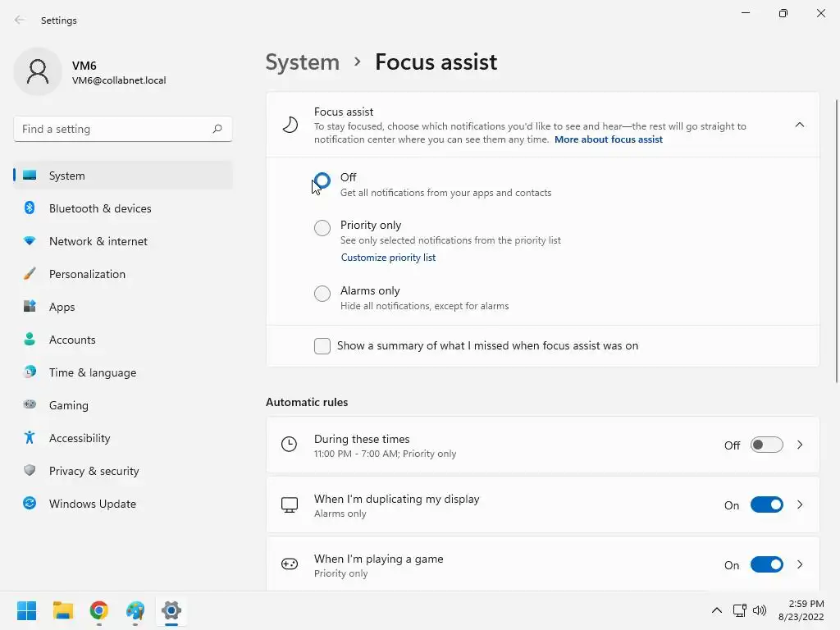Open Chrome from the taskbar

[99, 610]
